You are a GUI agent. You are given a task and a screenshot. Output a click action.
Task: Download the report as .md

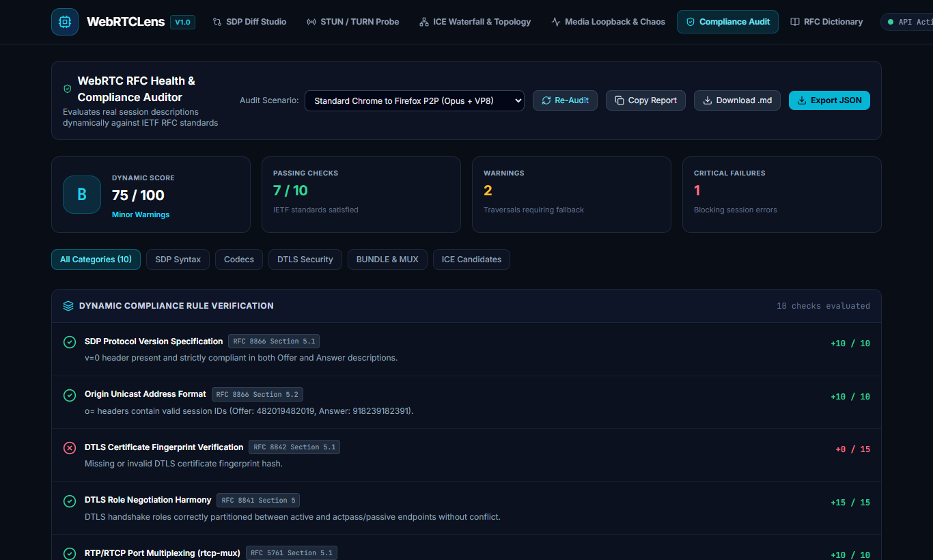pyautogui.click(x=737, y=100)
